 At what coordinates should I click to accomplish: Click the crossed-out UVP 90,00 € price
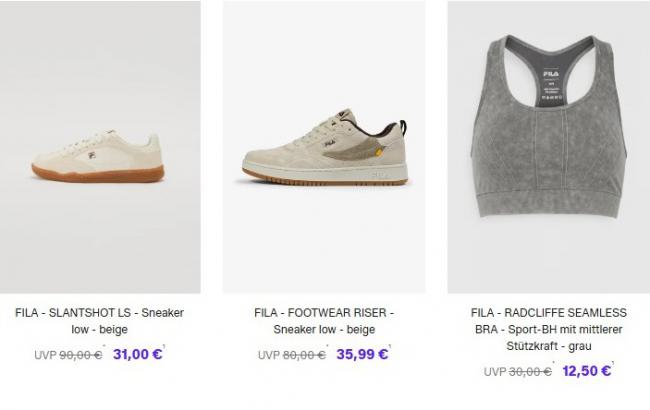coord(68,355)
